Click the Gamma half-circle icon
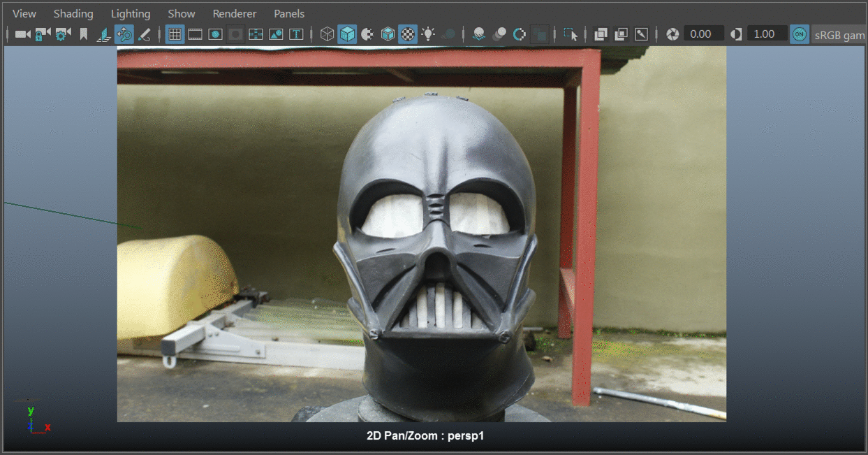This screenshot has height=455, width=868. point(736,34)
